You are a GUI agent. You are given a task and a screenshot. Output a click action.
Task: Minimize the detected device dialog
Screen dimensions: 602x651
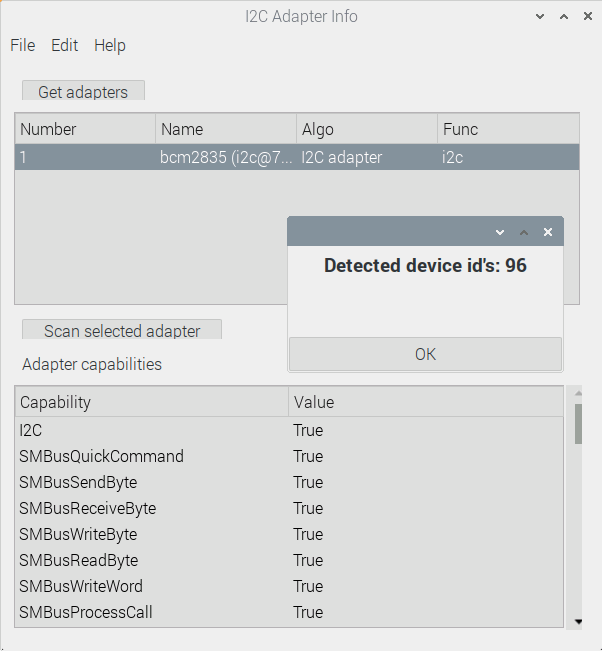pos(500,232)
